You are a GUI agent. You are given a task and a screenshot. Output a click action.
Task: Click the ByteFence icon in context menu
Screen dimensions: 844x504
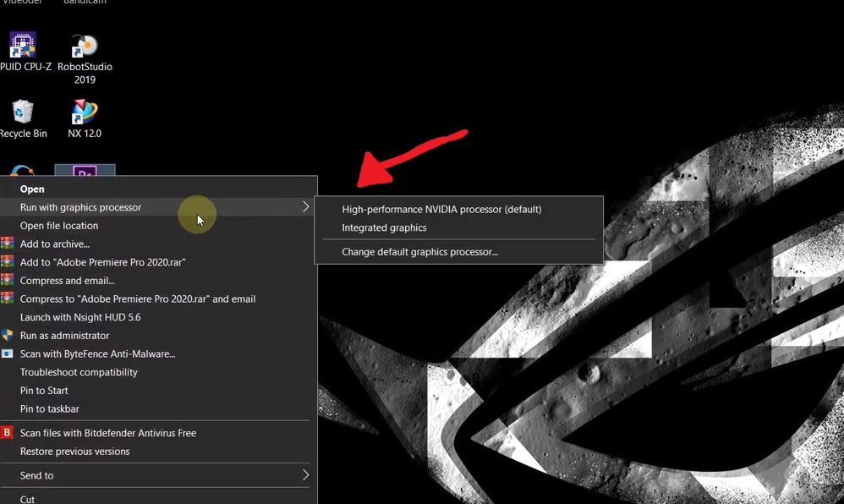pyautogui.click(x=7, y=353)
